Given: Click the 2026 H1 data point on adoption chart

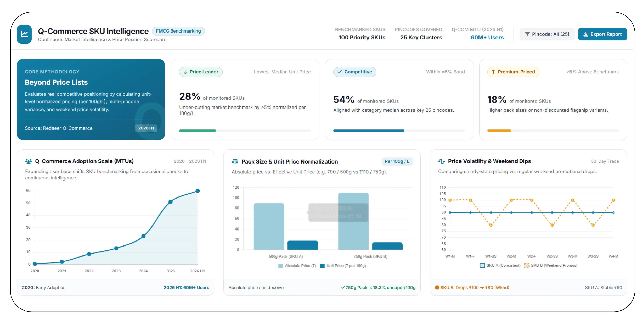Looking at the screenshot, I should 198,191.
